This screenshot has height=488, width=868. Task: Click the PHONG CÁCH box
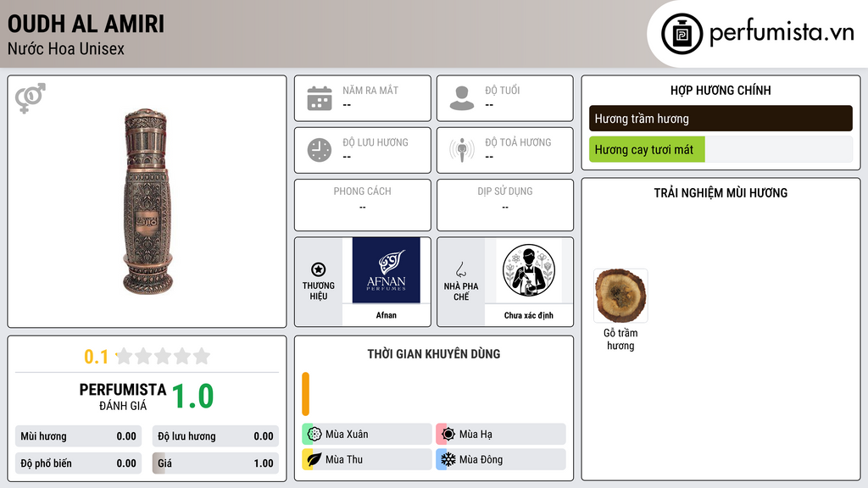[x=363, y=205]
